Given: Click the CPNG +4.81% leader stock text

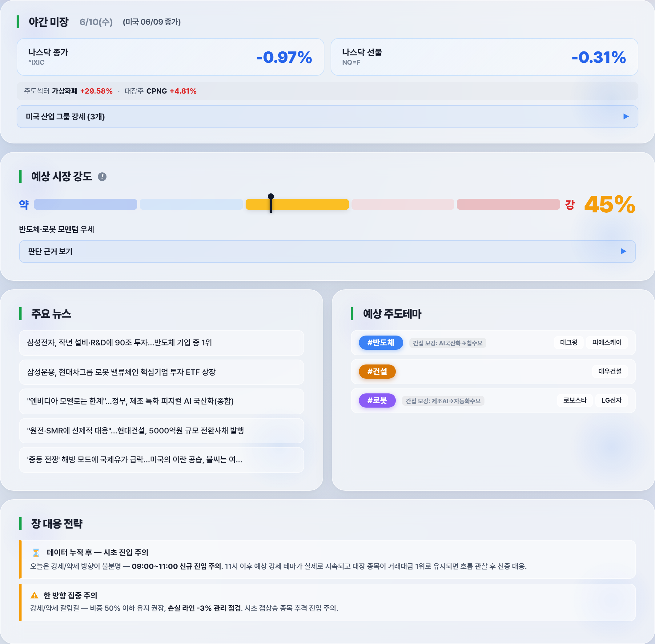Looking at the screenshot, I should [171, 91].
